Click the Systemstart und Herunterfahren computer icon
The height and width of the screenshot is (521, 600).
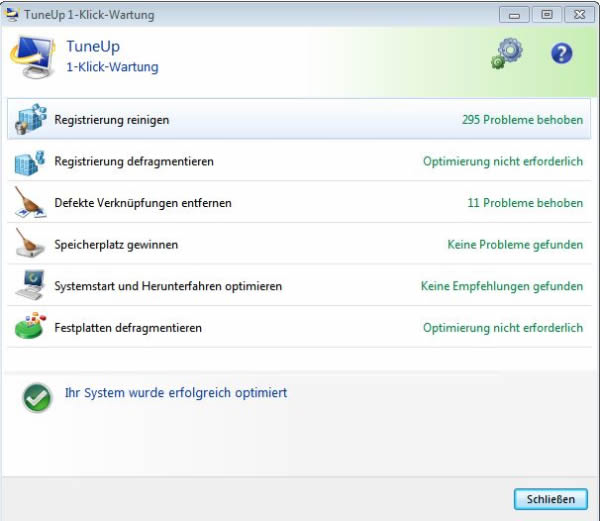(30, 285)
